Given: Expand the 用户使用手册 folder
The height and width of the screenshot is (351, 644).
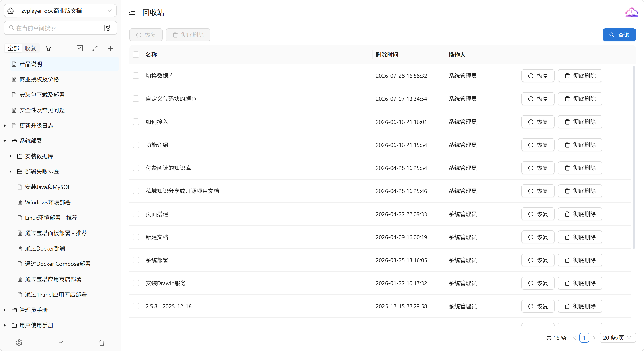Looking at the screenshot, I should tap(5, 325).
